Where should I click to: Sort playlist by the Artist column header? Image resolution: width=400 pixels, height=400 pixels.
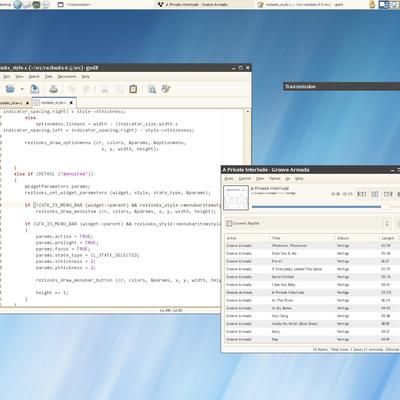(x=247, y=238)
